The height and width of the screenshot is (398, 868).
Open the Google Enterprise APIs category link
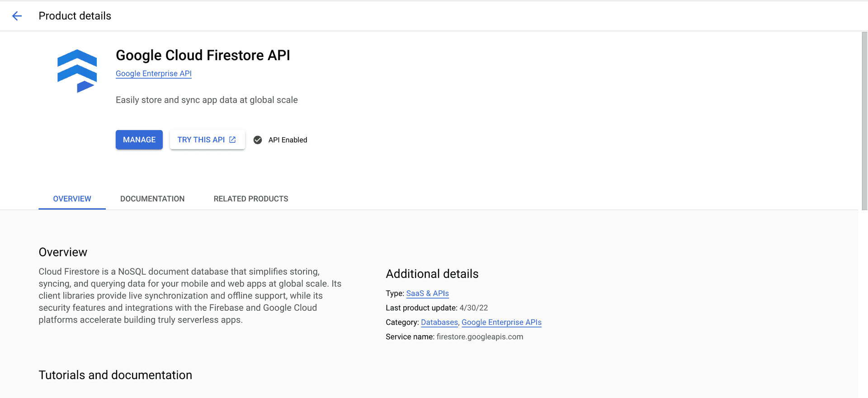(501, 322)
